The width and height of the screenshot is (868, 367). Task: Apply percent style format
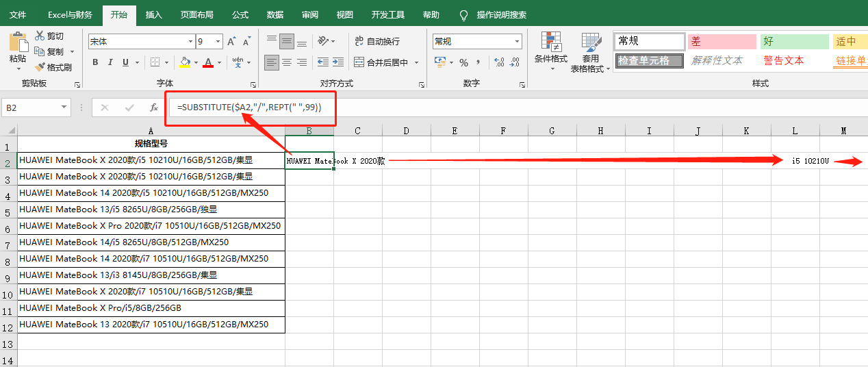[463, 62]
